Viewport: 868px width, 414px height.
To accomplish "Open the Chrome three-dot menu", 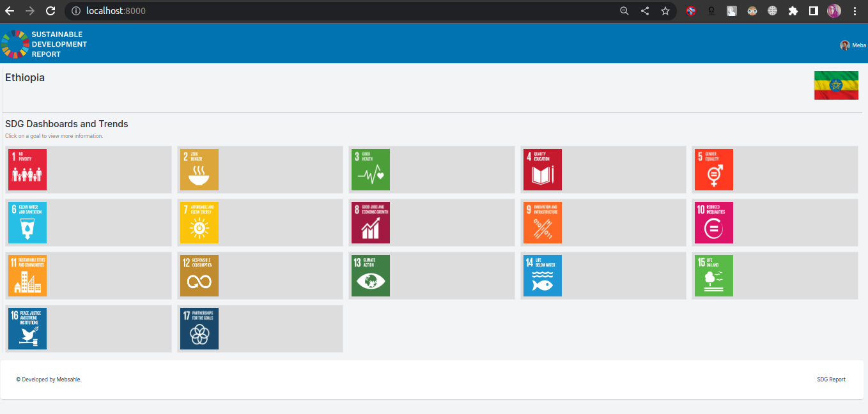I will (855, 11).
